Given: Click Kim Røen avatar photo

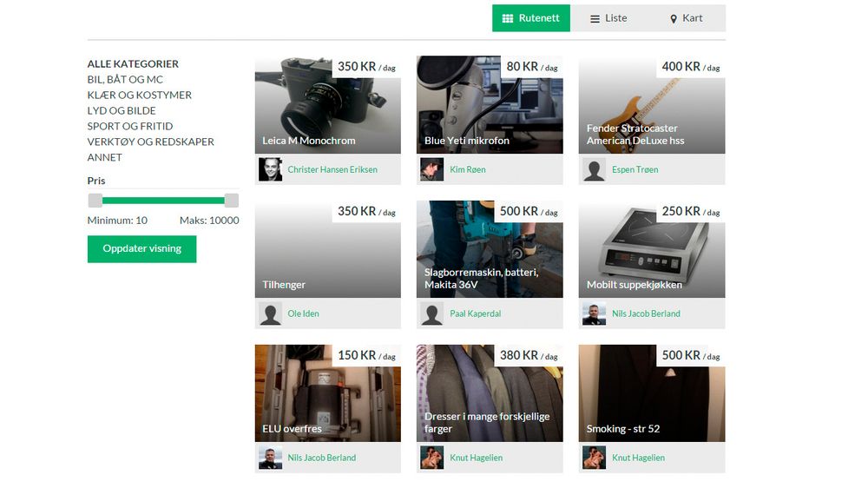Looking at the screenshot, I should click(x=431, y=169).
